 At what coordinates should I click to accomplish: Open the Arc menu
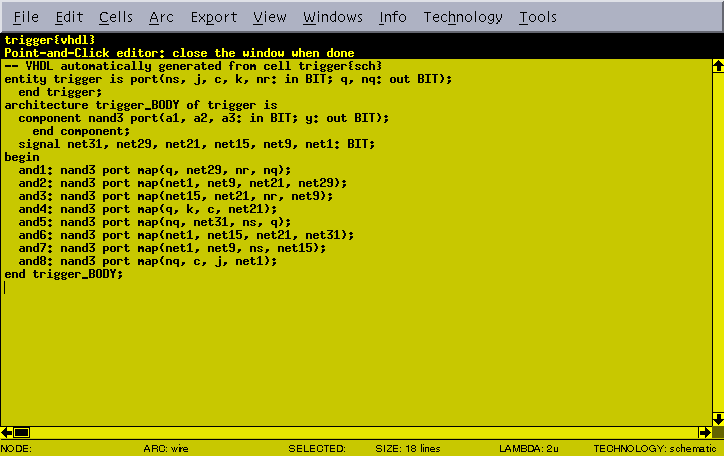pyautogui.click(x=161, y=17)
